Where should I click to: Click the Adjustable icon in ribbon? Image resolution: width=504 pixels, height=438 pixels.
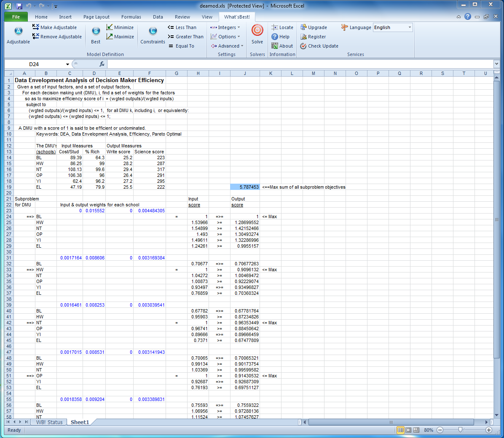pyautogui.click(x=18, y=31)
